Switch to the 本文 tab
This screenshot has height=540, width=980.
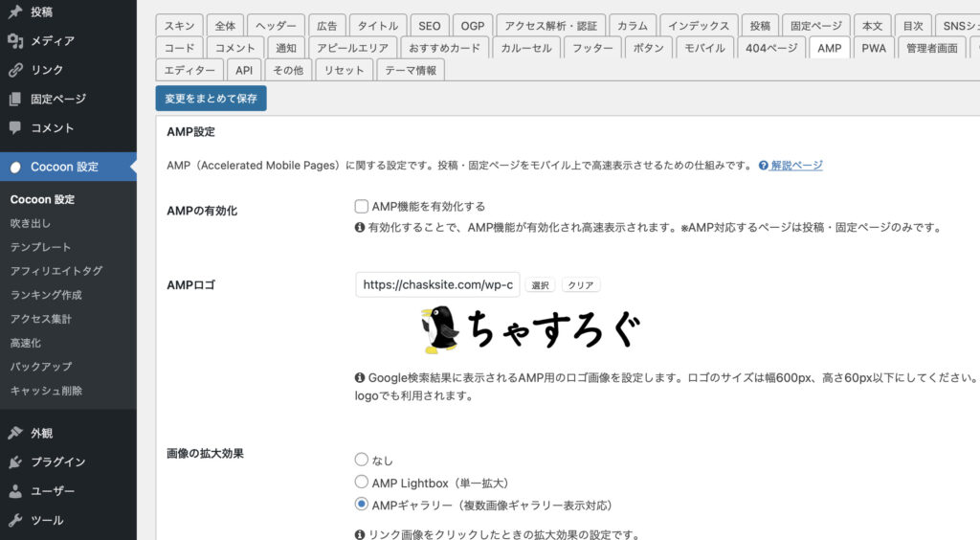tap(873, 26)
